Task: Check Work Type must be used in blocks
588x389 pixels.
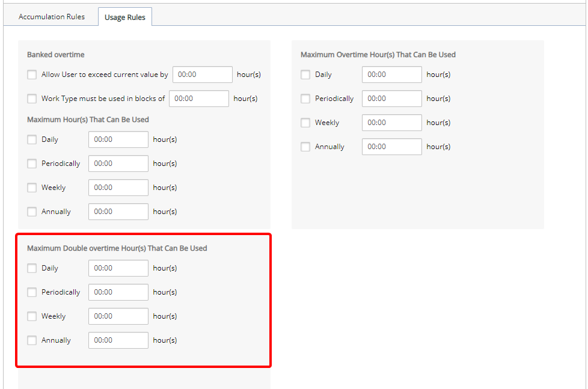Action: click(32, 99)
